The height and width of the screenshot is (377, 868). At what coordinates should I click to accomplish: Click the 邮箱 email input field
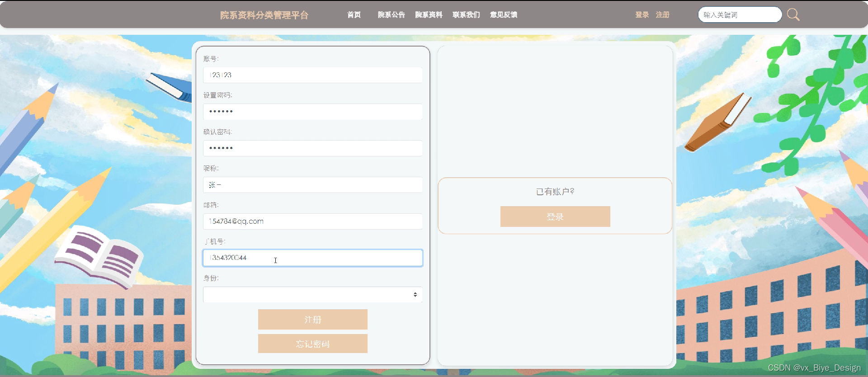pyautogui.click(x=313, y=221)
